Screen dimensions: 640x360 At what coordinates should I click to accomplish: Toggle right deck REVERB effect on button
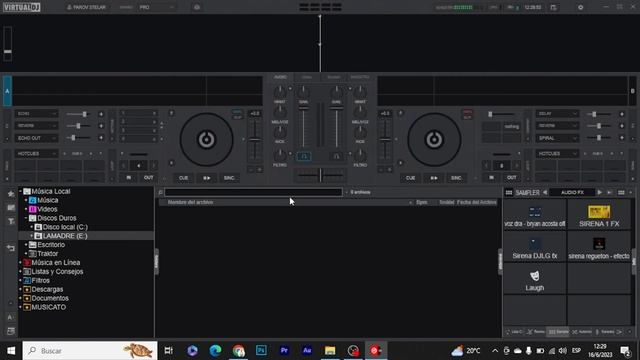click(x=622, y=126)
